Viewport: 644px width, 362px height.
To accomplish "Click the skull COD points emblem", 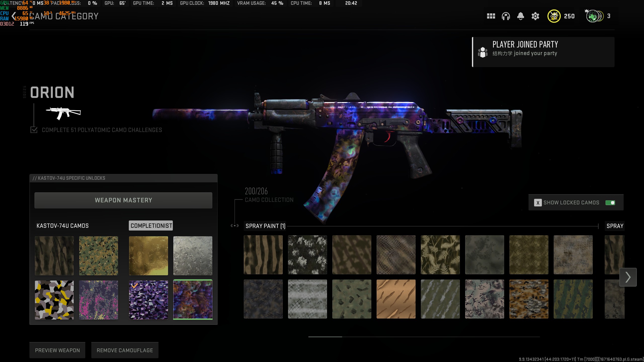I will click(x=554, y=16).
